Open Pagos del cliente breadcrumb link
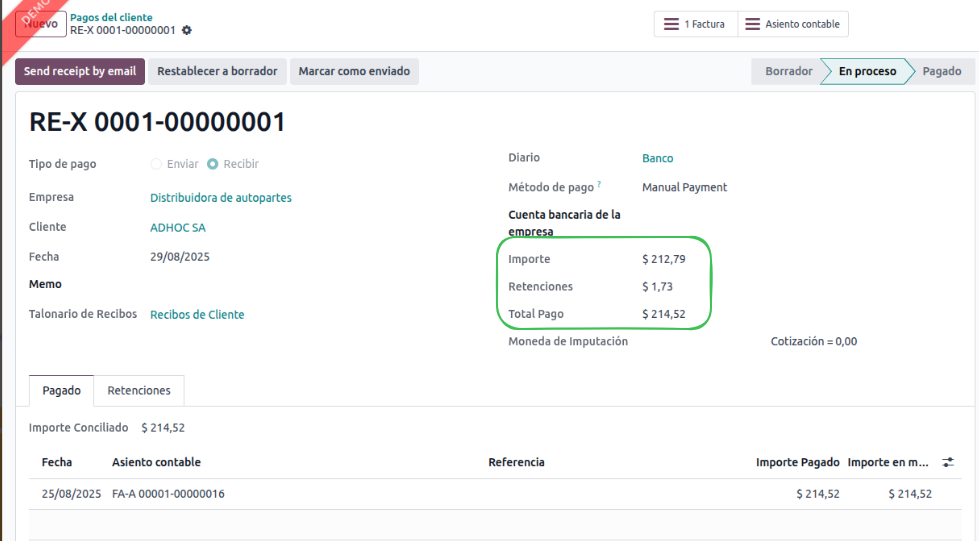 coord(111,17)
